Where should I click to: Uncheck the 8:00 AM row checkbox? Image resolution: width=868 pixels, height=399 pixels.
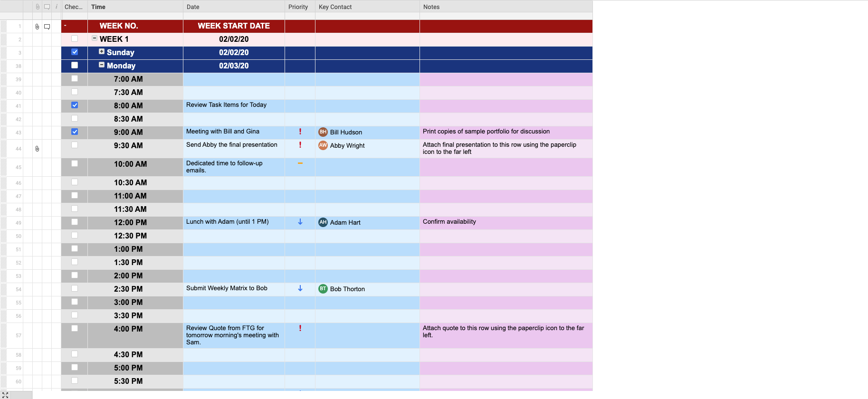point(75,105)
